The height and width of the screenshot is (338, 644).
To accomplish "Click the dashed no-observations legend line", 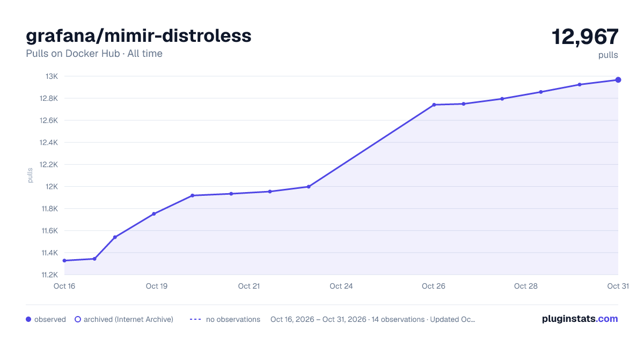I will click(195, 319).
